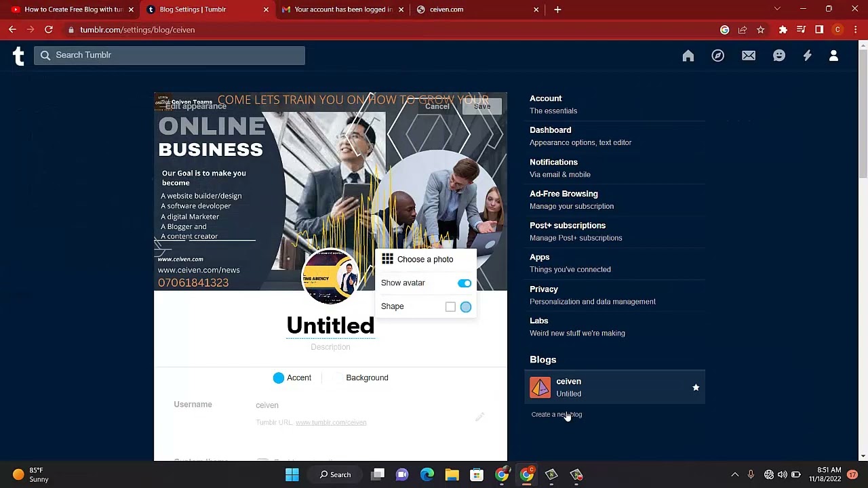Open File Explorer from the taskbar
The width and height of the screenshot is (868, 488).
tap(452, 474)
